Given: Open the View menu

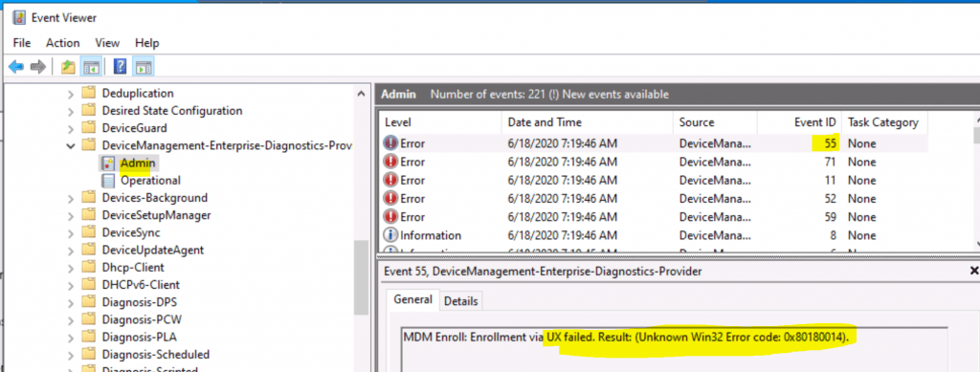Looking at the screenshot, I should point(107,43).
